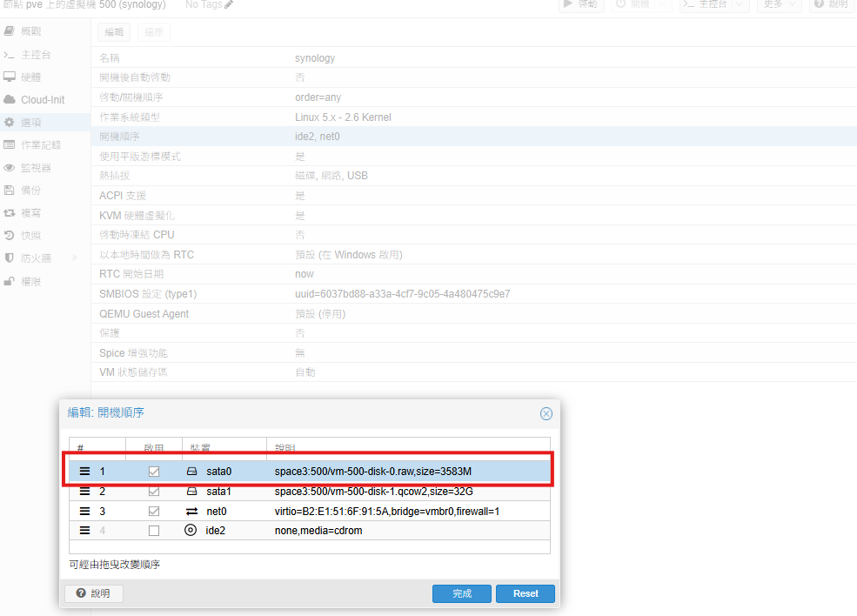Open the 主控台 dropdown arrow in top toolbar
Screen dimensions: 857x616
point(740,4)
